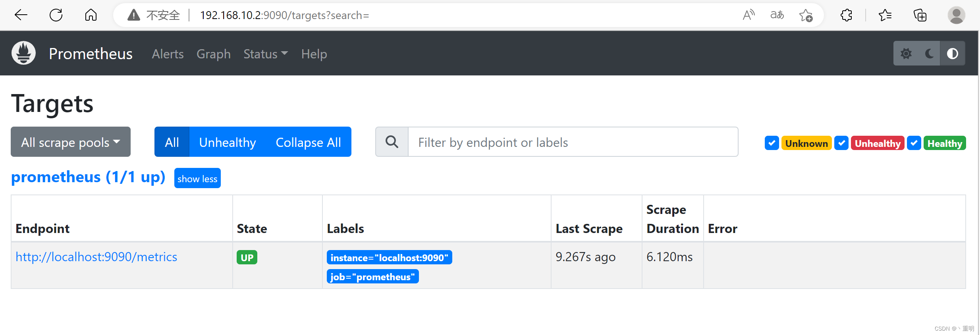The width and height of the screenshot is (980, 335).
Task: Click the Endpoint column header
Action: point(42,229)
